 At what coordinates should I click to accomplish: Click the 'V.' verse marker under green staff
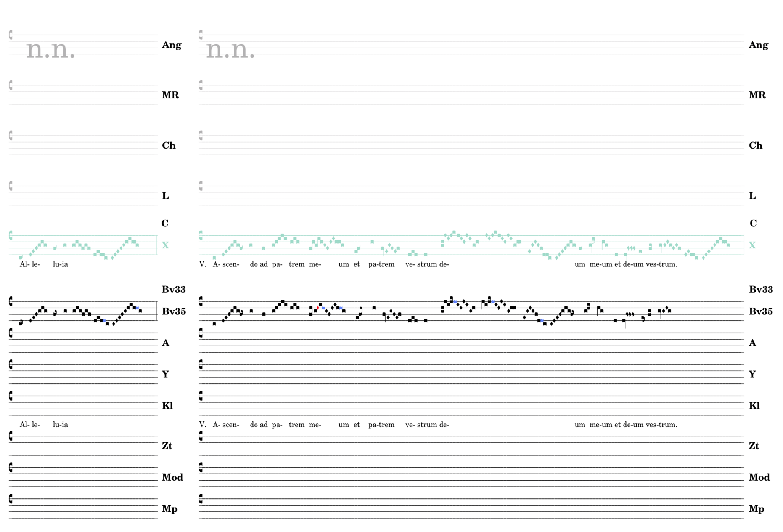pos(203,264)
